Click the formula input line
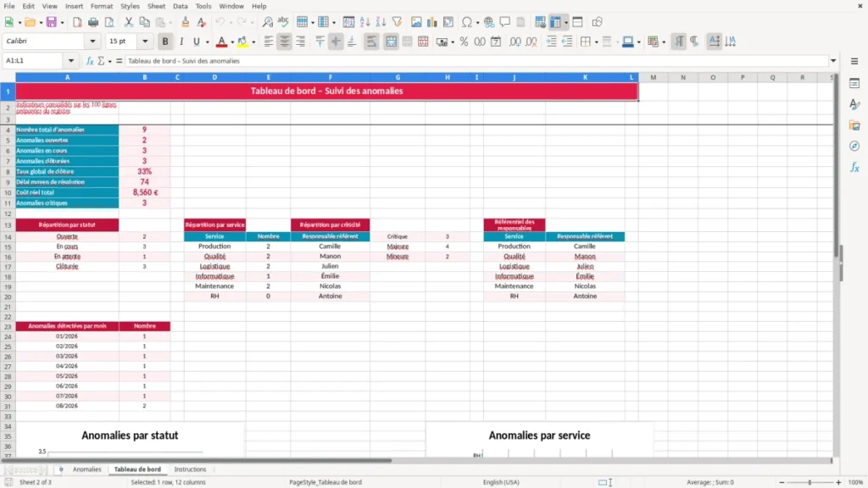Image resolution: width=868 pixels, height=488 pixels. click(x=476, y=61)
